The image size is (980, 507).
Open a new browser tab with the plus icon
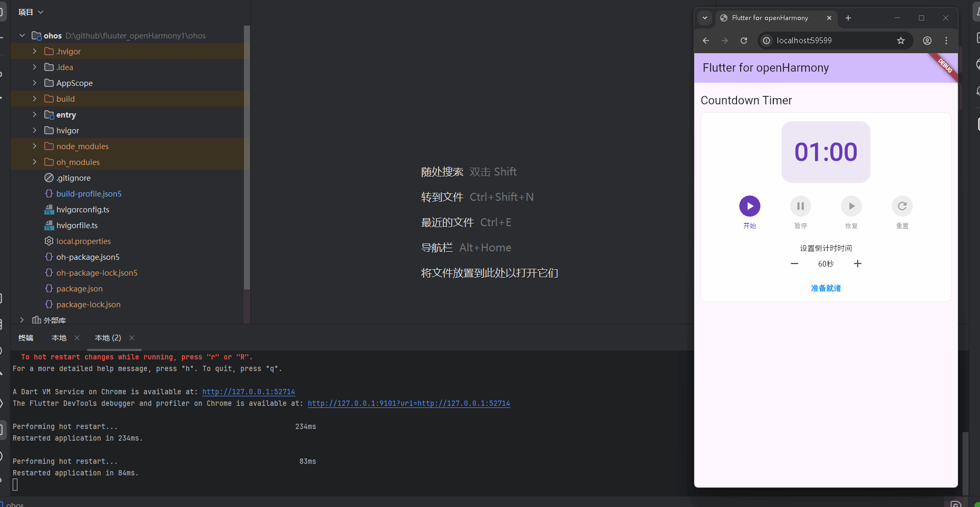848,17
